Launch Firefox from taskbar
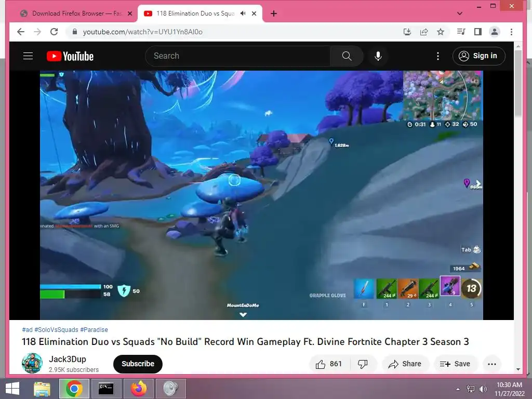 pyautogui.click(x=138, y=389)
